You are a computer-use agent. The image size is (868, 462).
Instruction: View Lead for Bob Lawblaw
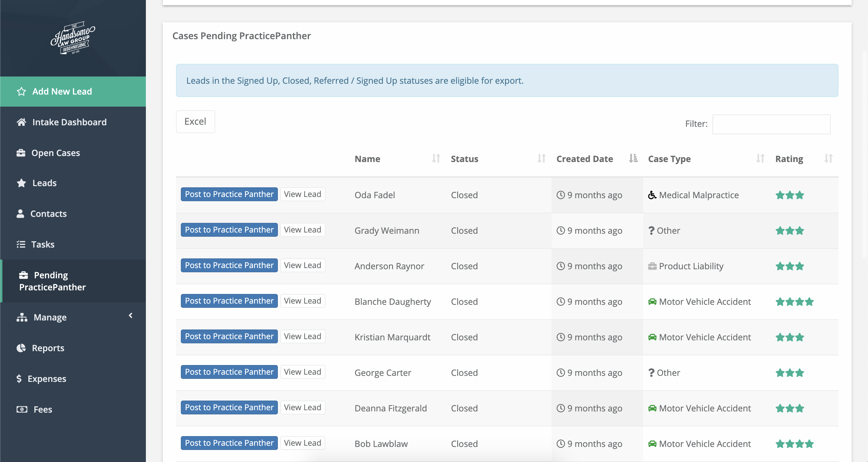pos(303,443)
